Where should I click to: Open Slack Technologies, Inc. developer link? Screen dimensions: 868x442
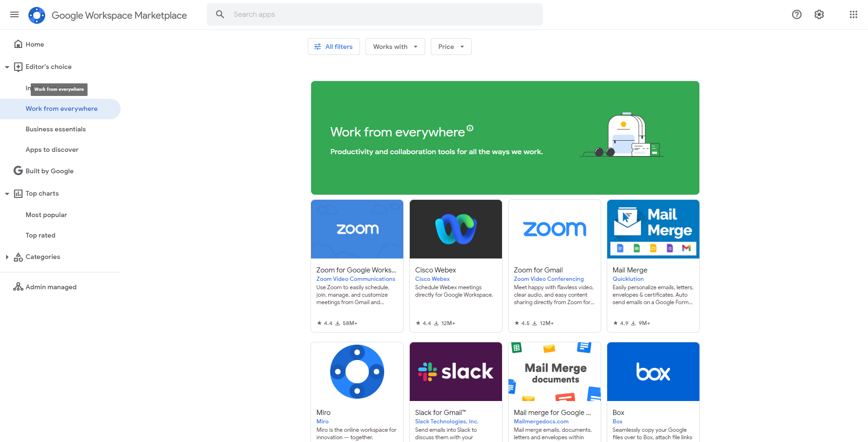[447, 422]
